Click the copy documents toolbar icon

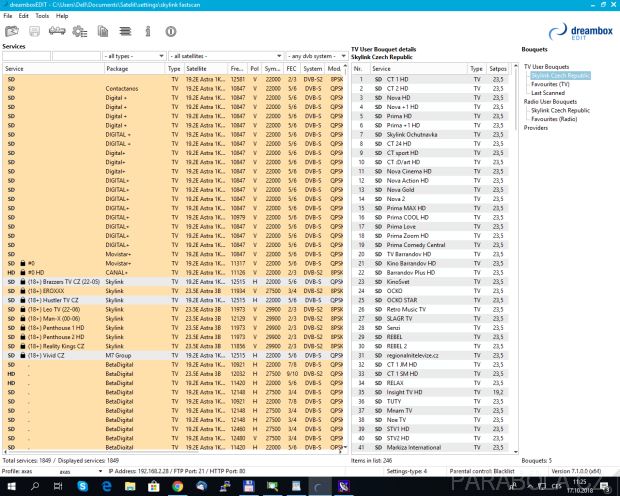pyautogui.click(x=103, y=31)
